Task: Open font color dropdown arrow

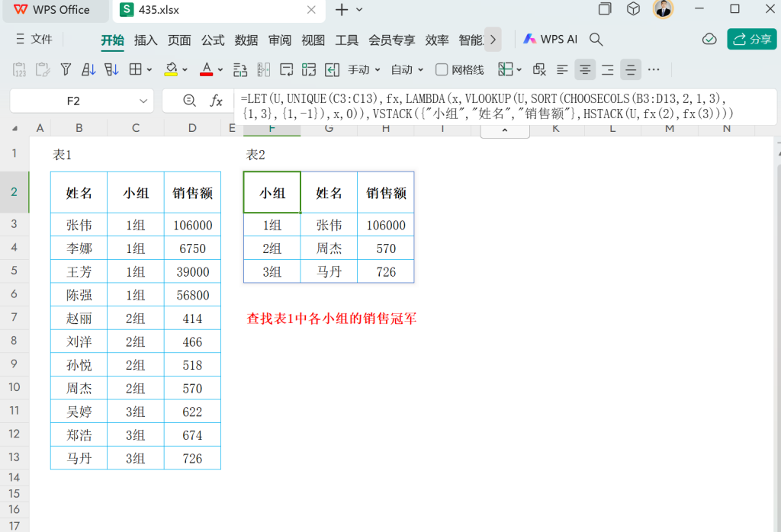Action: point(220,70)
